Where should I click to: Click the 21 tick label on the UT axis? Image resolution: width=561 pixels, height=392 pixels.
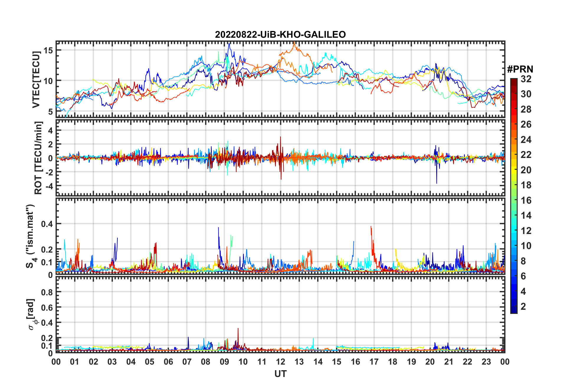[x=449, y=362]
